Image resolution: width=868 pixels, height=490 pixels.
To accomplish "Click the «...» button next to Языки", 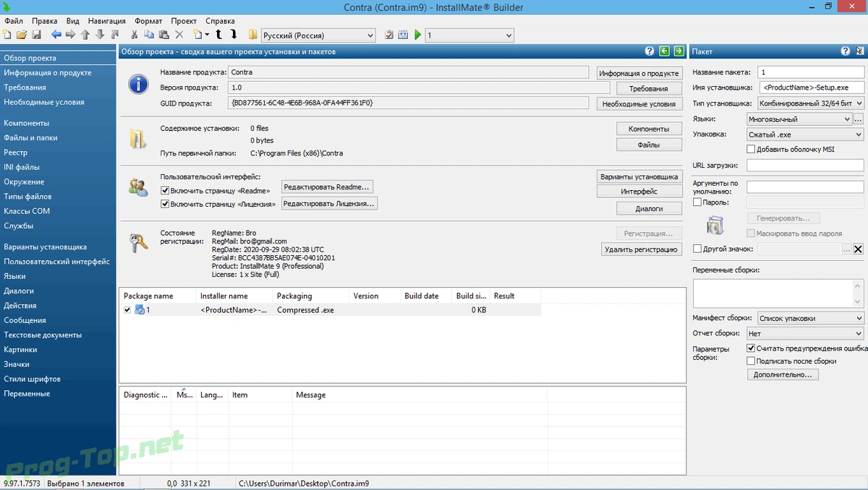I will point(859,119).
